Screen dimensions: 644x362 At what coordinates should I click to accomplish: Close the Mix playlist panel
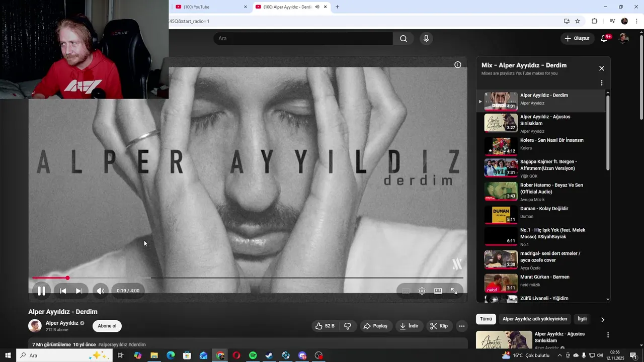(602, 68)
